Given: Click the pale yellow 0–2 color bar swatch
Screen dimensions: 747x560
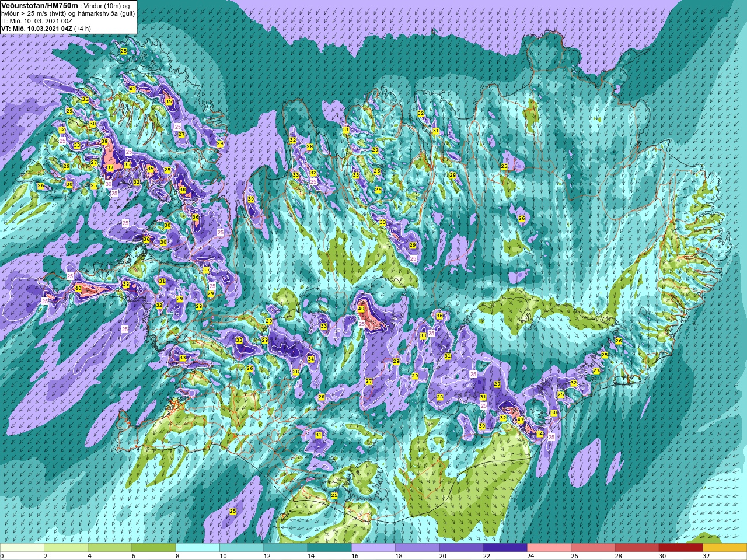Looking at the screenshot, I should click(22, 548).
